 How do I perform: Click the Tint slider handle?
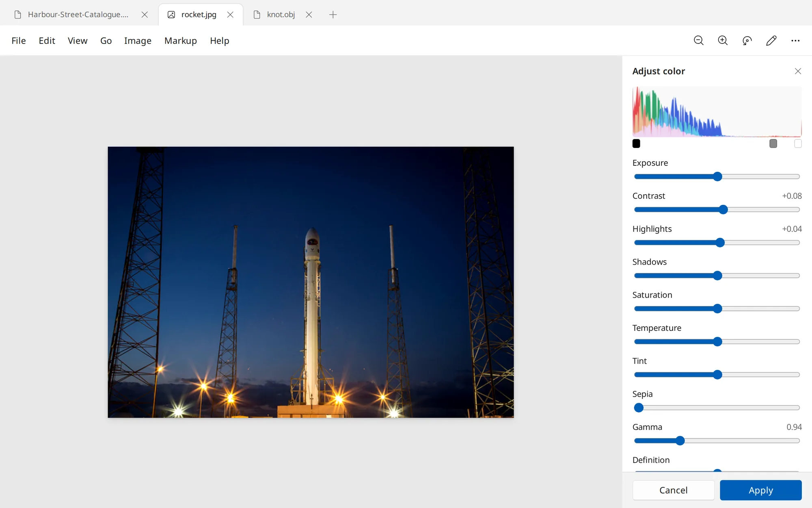pyautogui.click(x=717, y=375)
